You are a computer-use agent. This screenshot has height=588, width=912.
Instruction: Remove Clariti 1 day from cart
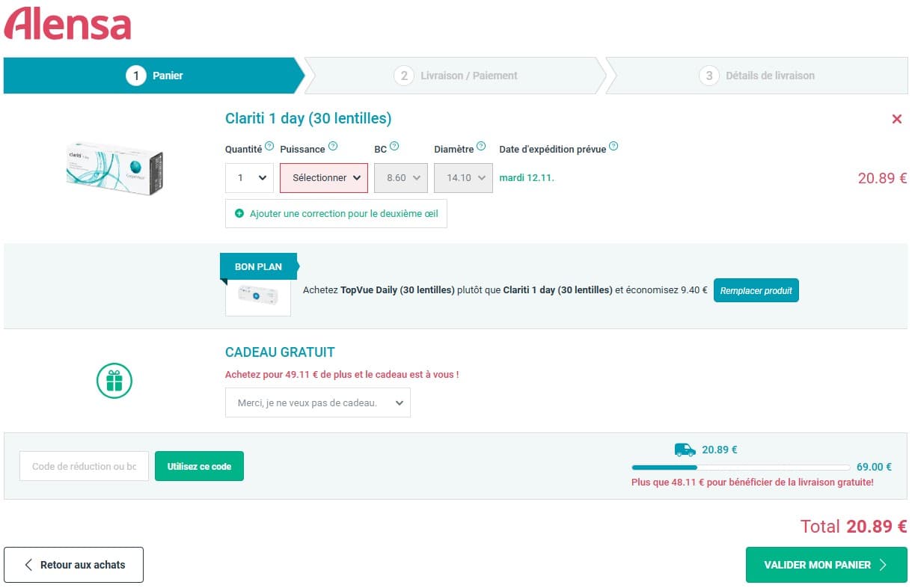pyautogui.click(x=896, y=119)
